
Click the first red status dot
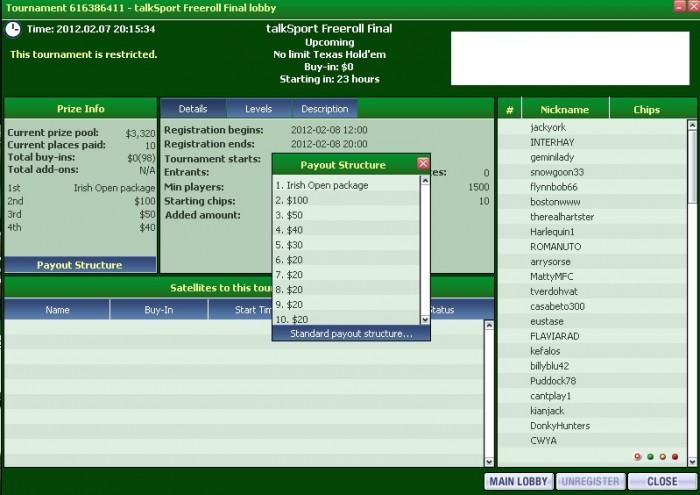pyautogui.click(x=638, y=456)
